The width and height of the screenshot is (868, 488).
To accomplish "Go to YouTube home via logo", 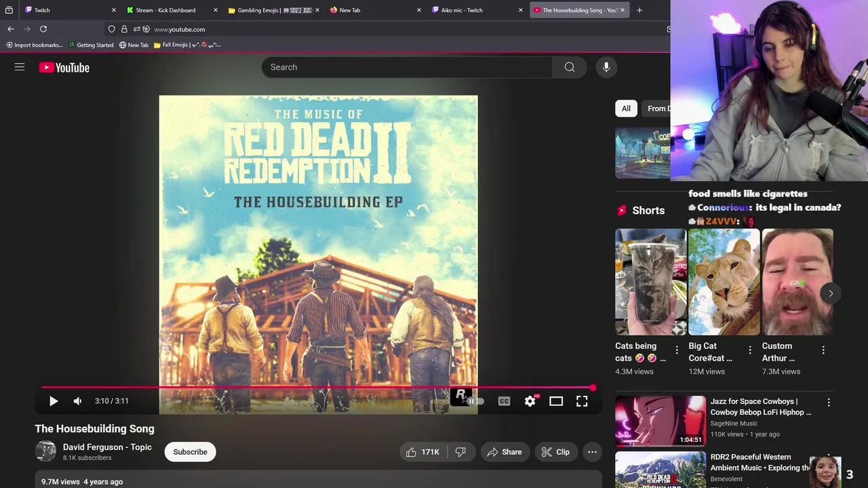I will [64, 67].
